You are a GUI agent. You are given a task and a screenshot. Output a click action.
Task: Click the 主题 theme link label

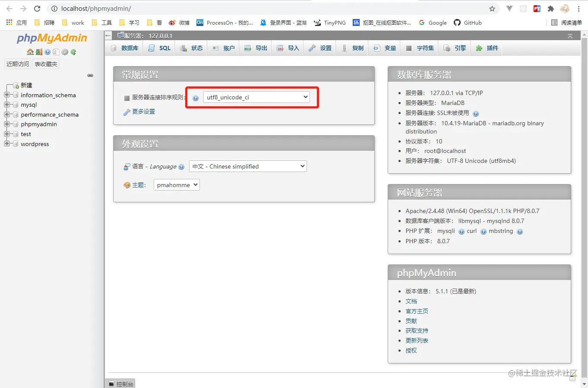pos(139,185)
